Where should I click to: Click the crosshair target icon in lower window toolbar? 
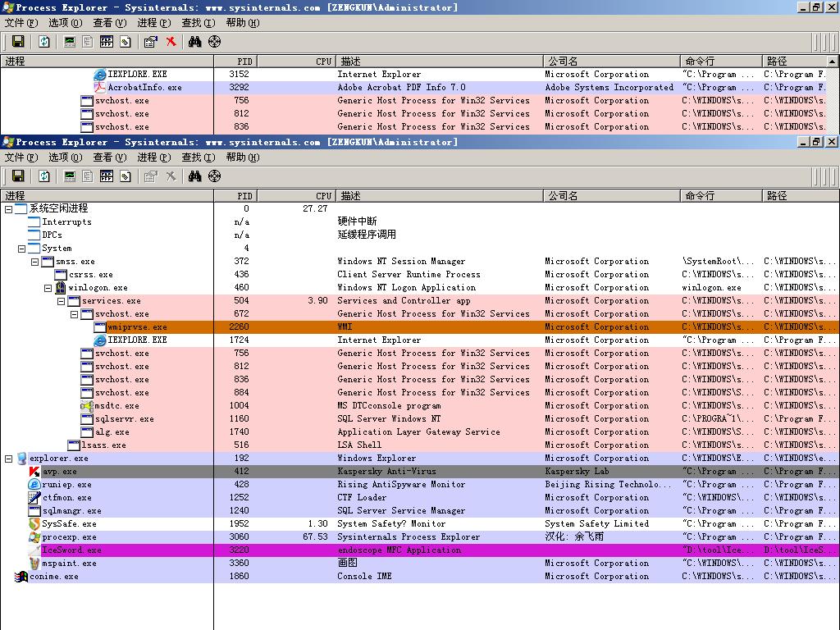(215, 176)
